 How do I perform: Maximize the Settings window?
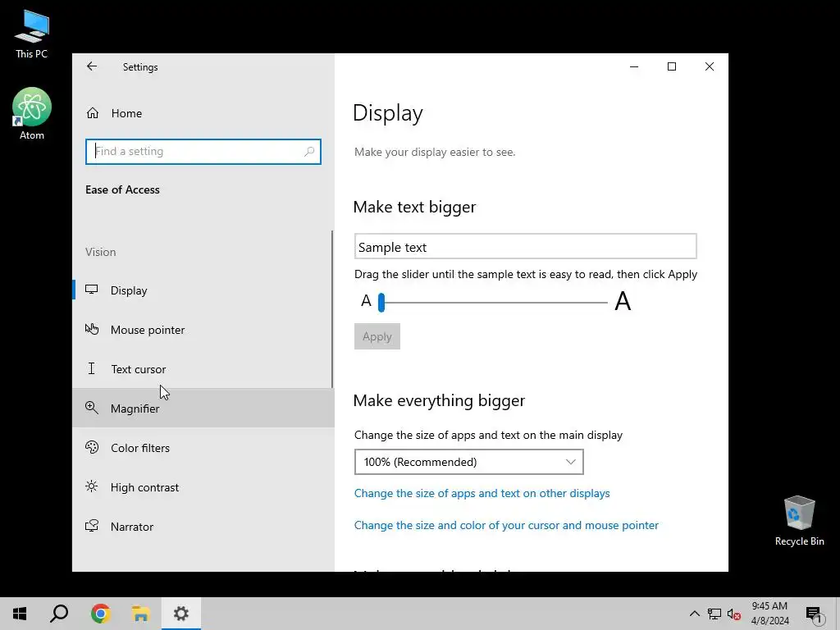click(672, 66)
